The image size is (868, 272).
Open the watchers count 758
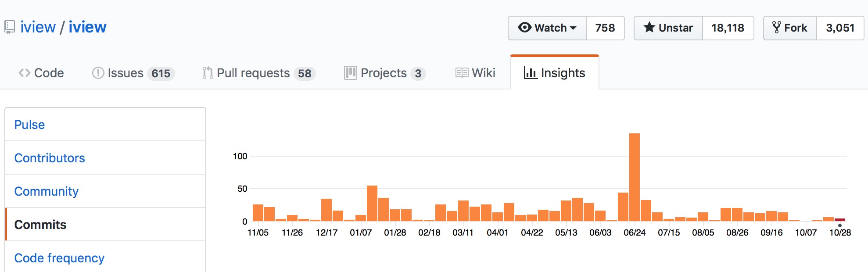pos(605,28)
